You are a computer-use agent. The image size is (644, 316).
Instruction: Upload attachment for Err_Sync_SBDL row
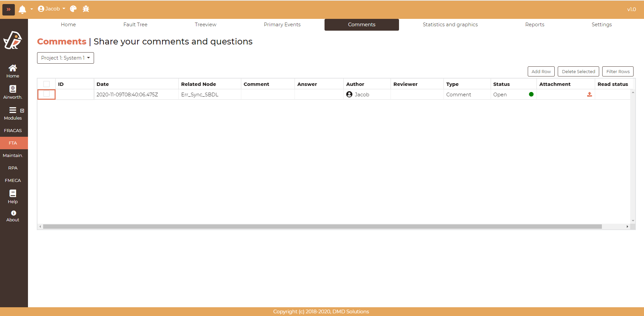pos(589,95)
